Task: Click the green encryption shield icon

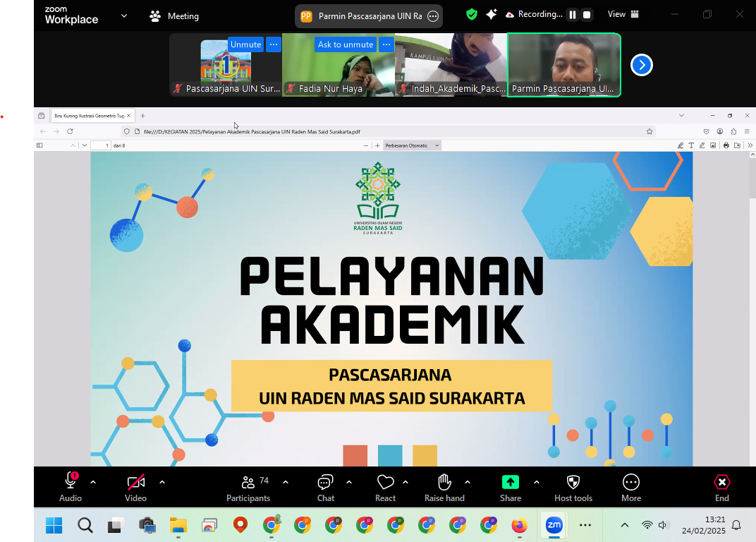Action: pos(472,15)
